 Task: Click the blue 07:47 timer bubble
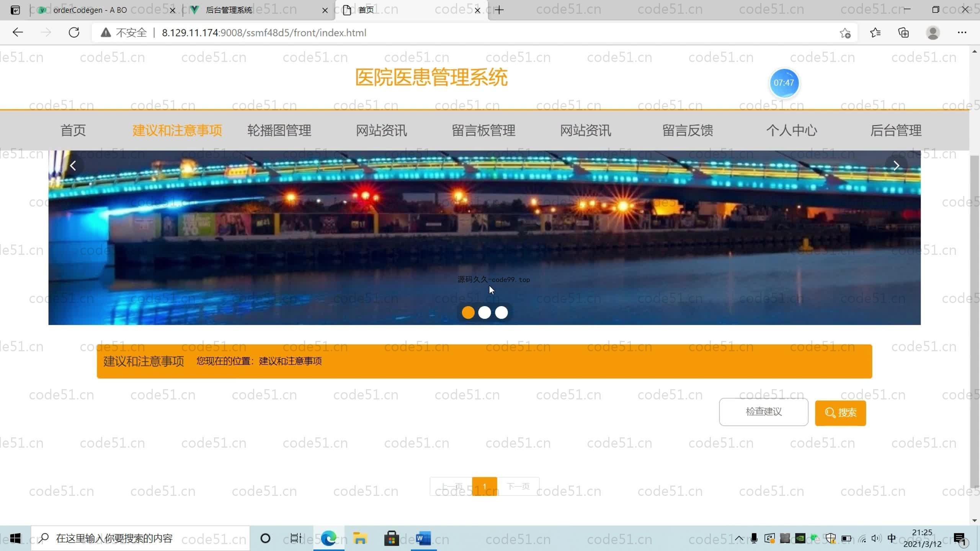(784, 83)
